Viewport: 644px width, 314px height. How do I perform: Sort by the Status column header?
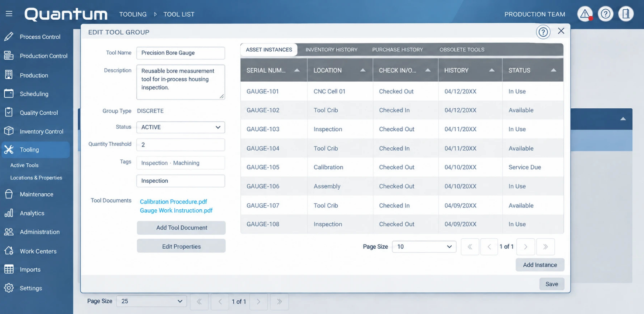click(533, 70)
